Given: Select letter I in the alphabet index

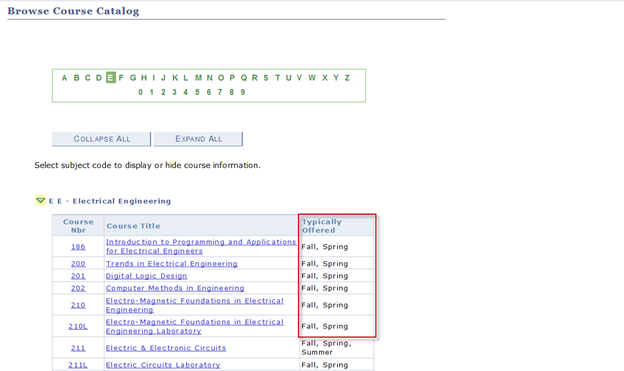Looking at the screenshot, I should [x=154, y=78].
